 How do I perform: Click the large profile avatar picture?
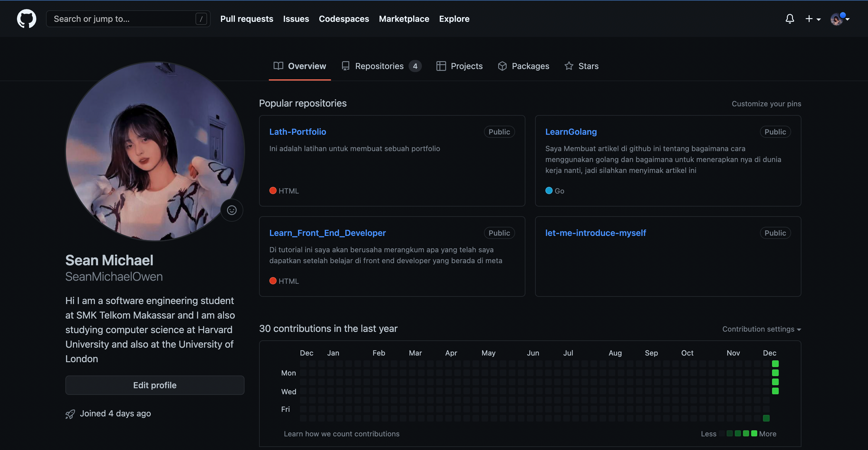click(155, 151)
